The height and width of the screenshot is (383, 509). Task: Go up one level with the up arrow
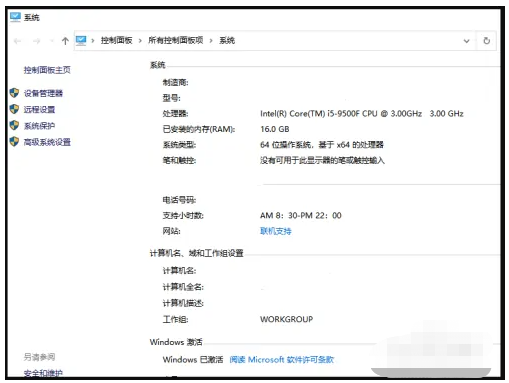(x=65, y=41)
